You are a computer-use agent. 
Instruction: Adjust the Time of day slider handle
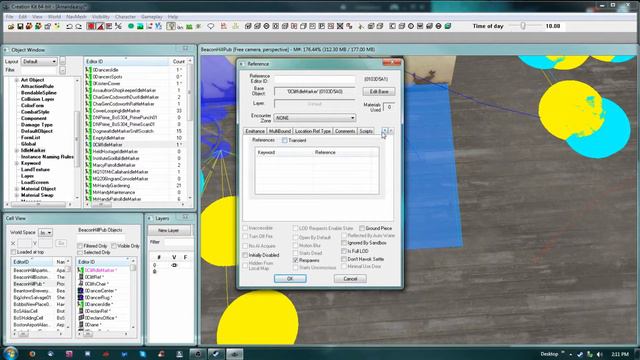(523, 26)
